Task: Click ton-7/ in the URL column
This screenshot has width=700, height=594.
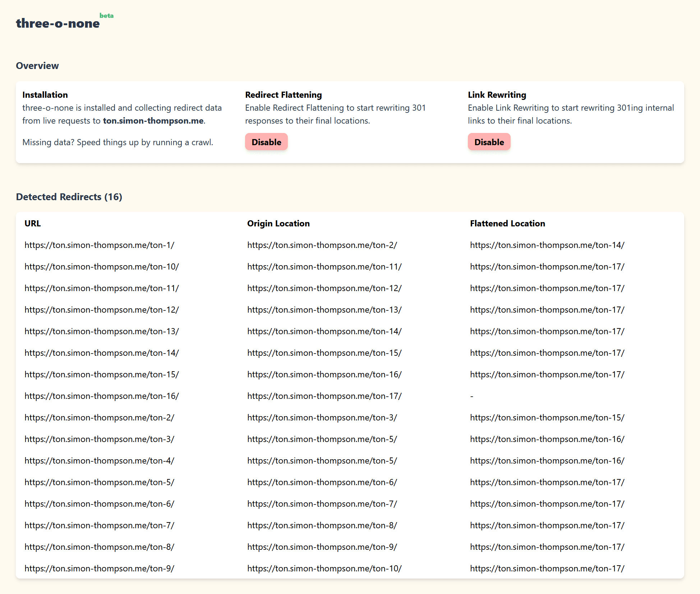Action: pos(100,525)
